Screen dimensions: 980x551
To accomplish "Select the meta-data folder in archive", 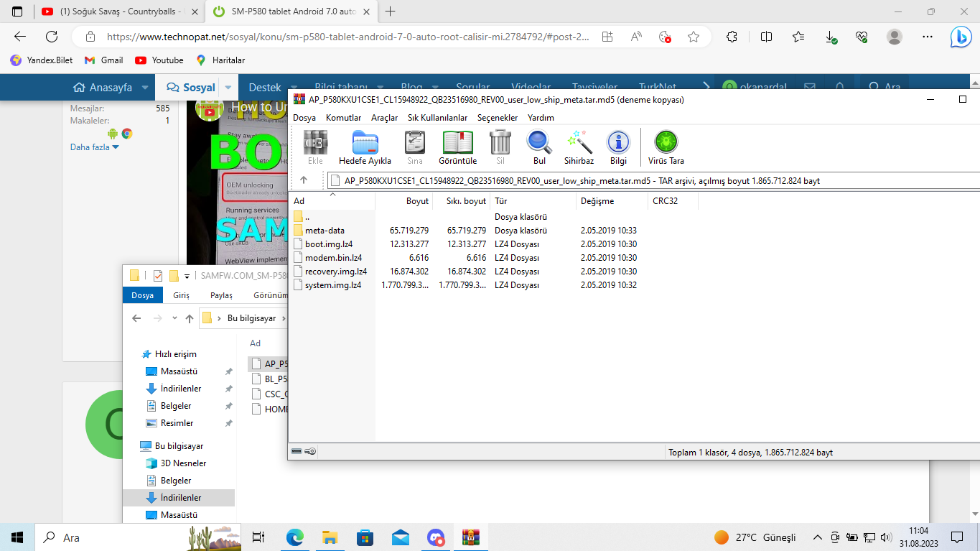I will point(325,231).
